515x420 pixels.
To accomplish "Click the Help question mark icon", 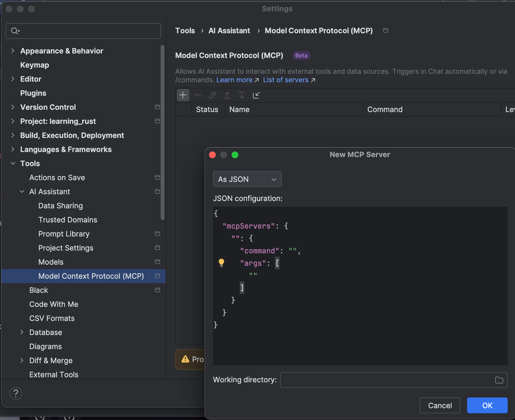I will click(16, 394).
